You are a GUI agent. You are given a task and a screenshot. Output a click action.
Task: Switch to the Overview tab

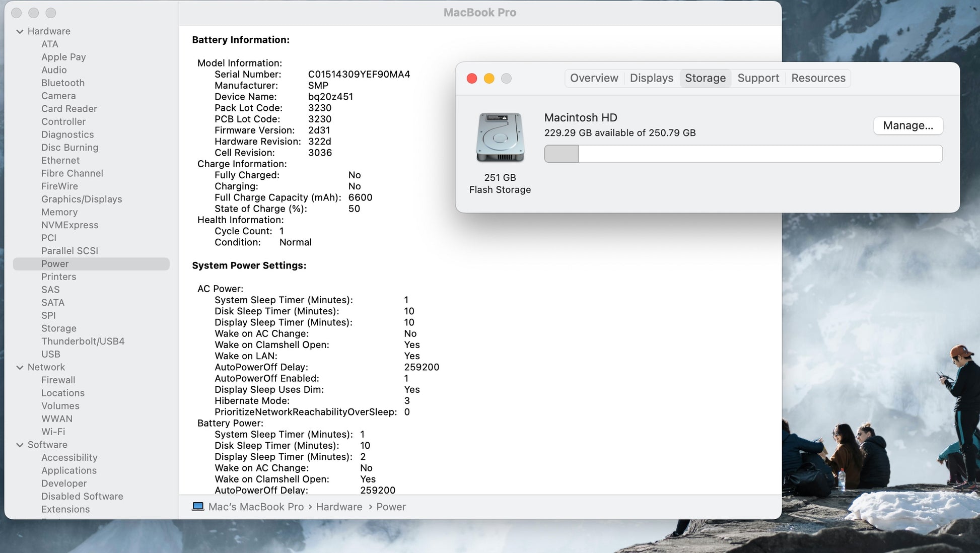click(x=594, y=78)
